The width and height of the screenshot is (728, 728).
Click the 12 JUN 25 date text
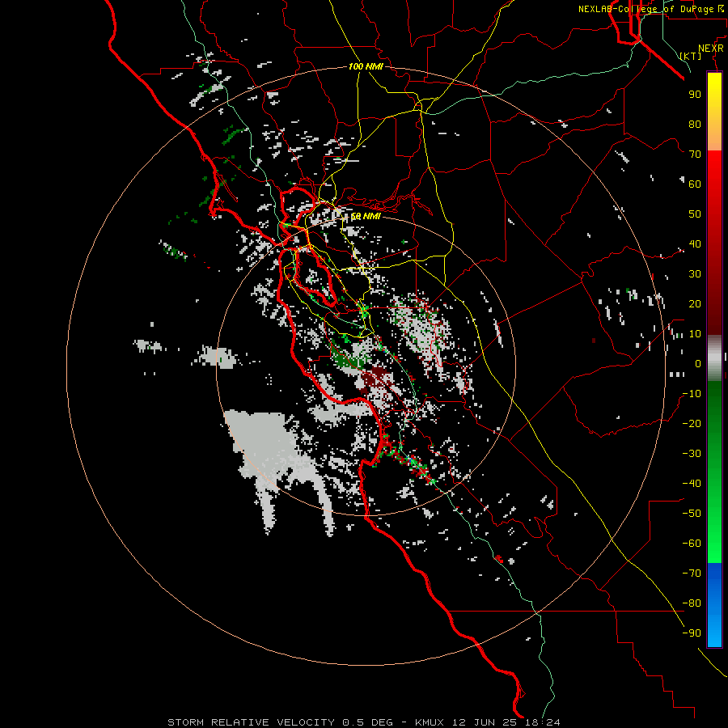485,722
